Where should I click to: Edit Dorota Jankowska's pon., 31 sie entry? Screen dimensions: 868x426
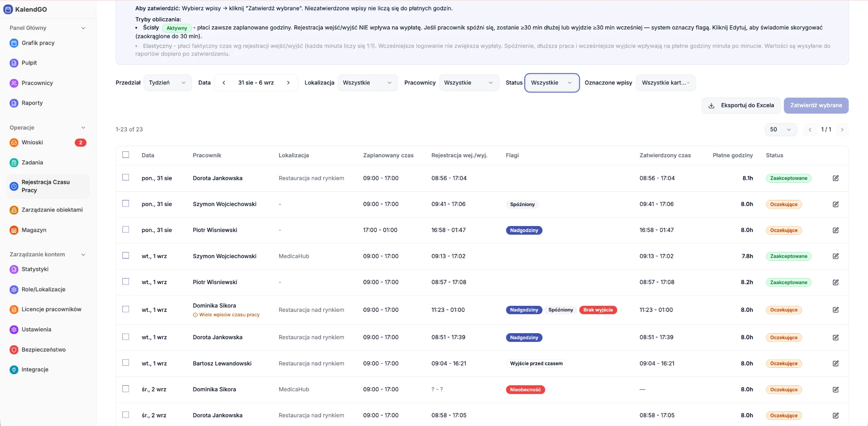835,178
